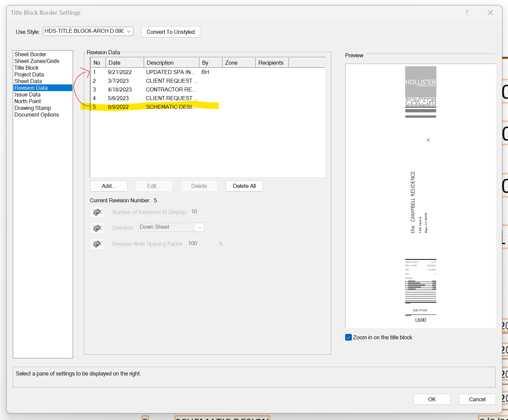
Task: Click the override icon beside Revision Note Spacing Factor
Action: [97, 244]
